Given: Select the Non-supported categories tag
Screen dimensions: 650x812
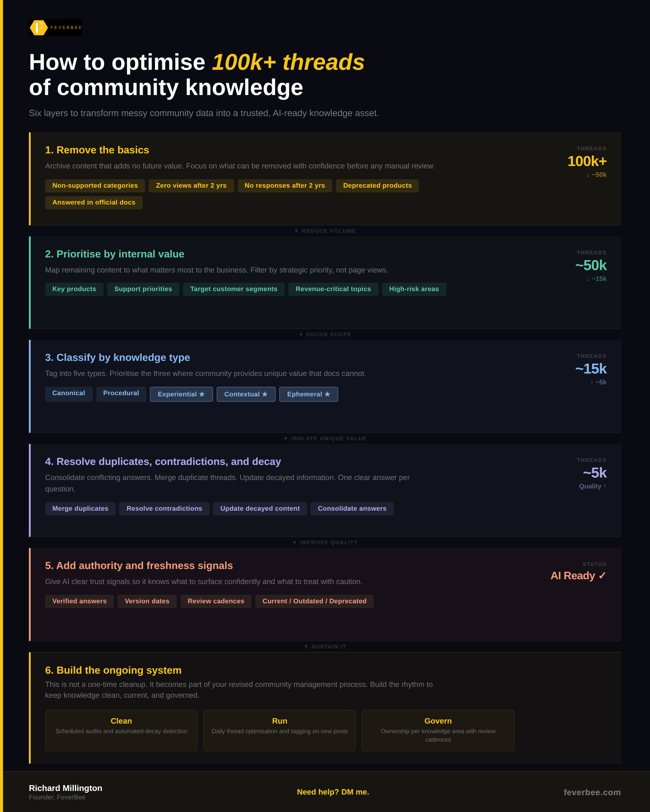Looking at the screenshot, I should pos(95,186).
